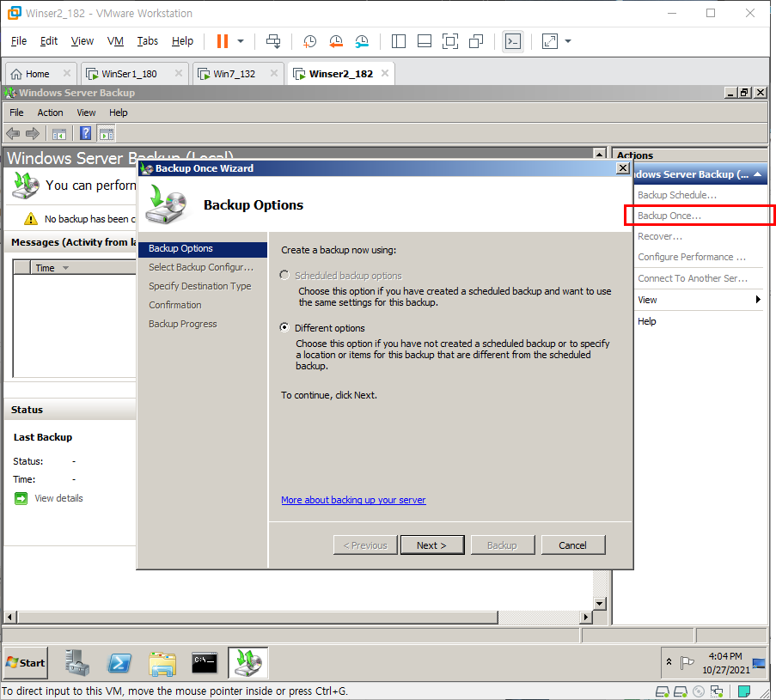The width and height of the screenshot is (776, 700).
Task: Revert to snapshot toolbar icon
Action: pos(336,41)
